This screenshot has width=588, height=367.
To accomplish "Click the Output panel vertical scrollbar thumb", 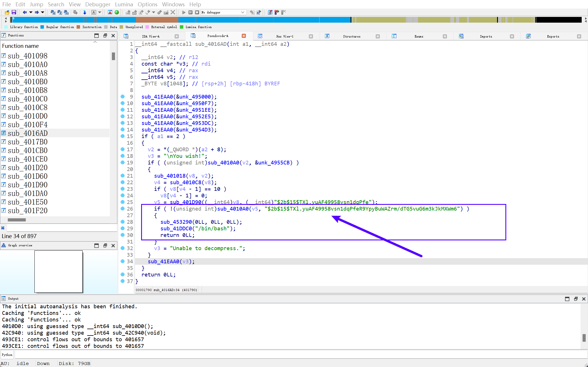I will (x=584, y=338).
